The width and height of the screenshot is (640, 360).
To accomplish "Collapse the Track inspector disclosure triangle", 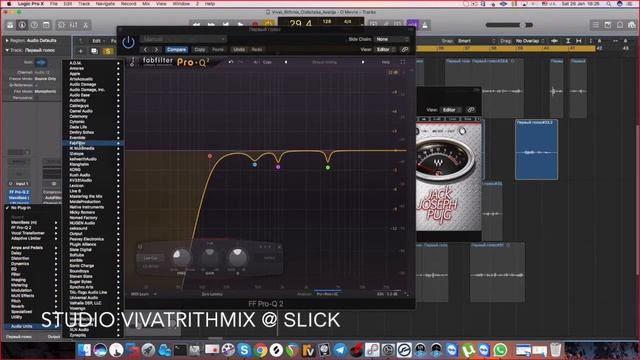I will click(7, 50).
